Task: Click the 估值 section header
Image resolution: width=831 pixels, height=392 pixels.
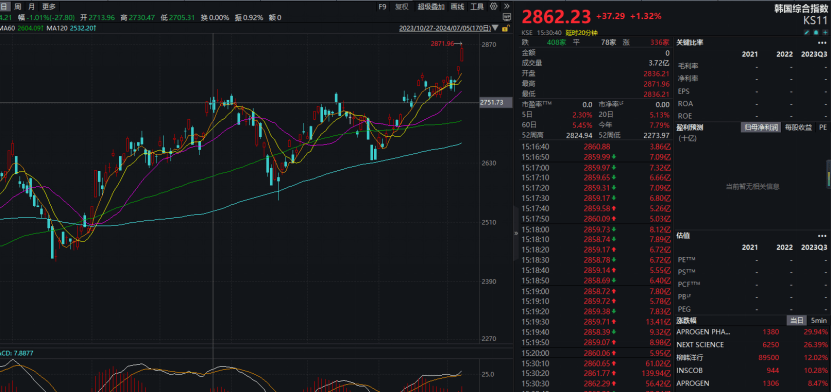Action: tap(683, 235)
